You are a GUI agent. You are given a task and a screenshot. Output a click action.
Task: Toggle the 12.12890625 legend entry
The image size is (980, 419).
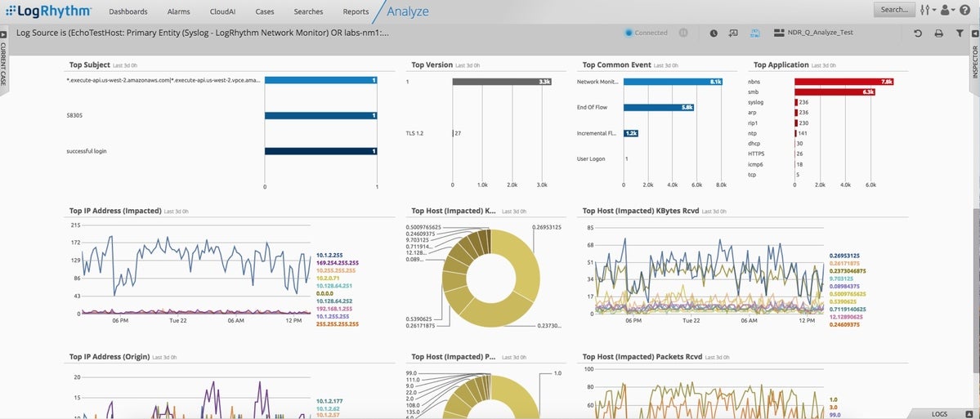click(x=844, y=317)
